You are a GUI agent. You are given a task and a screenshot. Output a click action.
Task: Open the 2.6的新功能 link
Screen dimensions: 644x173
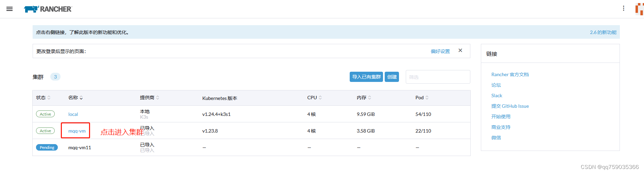[603, 32]
